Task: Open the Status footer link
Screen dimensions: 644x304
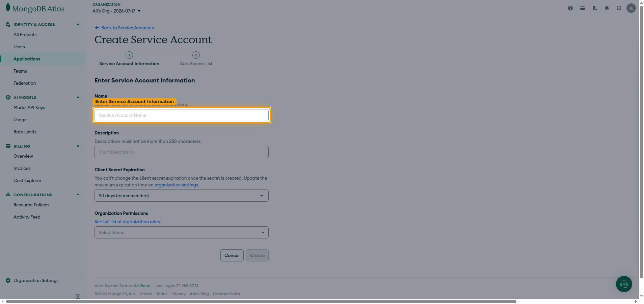Action: pos(146,294)
